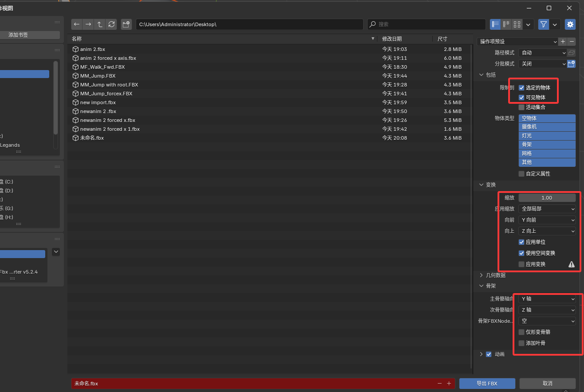
Task: Click the 搜索 search field
Action: click(427, 24)
